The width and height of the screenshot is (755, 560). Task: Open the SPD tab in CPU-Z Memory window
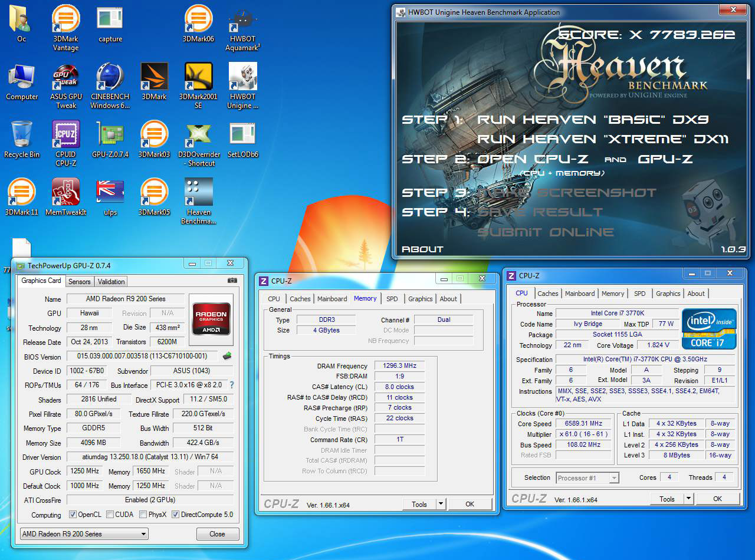[392, 299]
